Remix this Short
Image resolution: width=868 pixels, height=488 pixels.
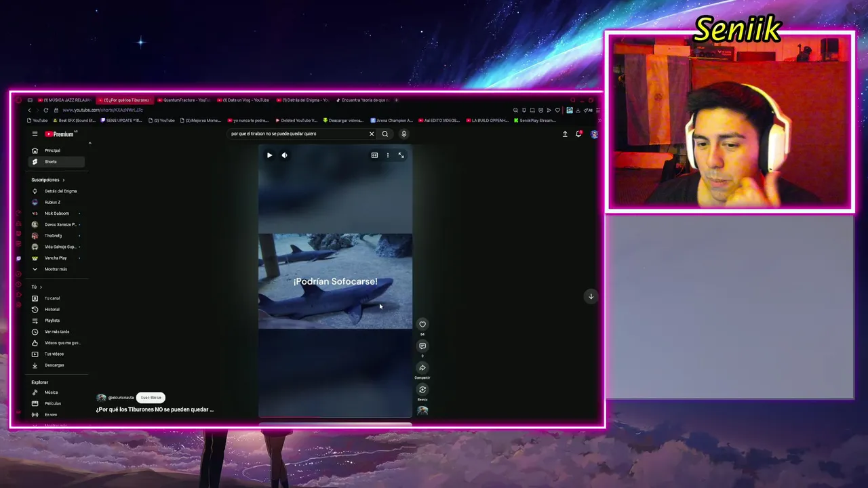click(422, 389)
